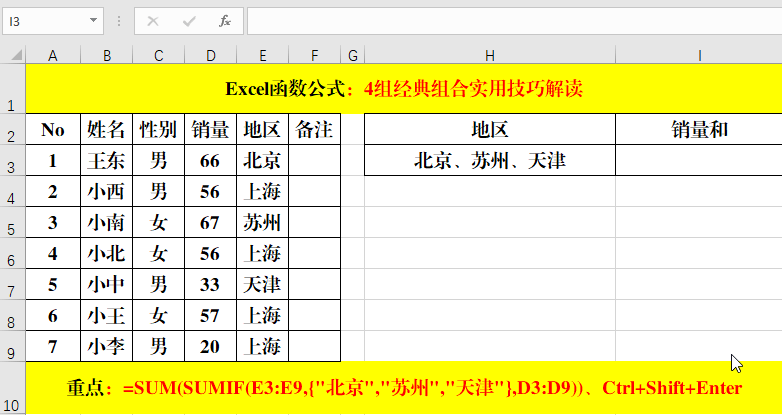Select column G header
782x415 pixels.
(353, 55)
